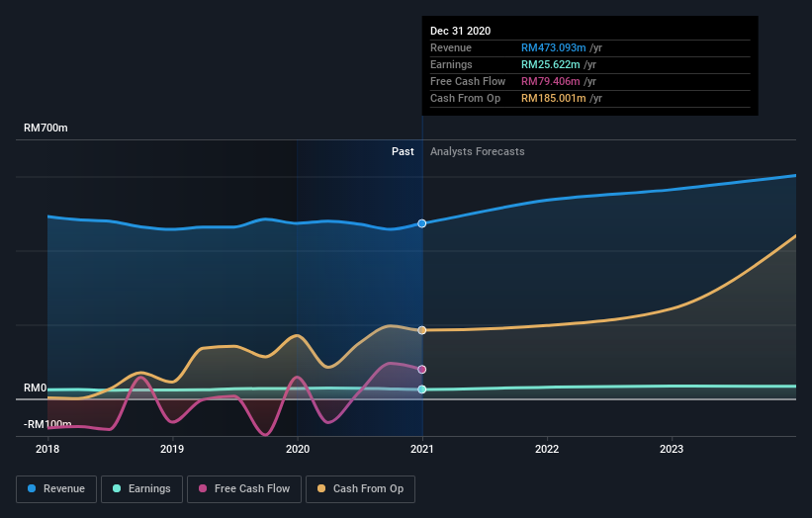Click the pink Free Cash Flow data point
The height and width of the screenshot is (518, 812).
[x=422, y=370]
